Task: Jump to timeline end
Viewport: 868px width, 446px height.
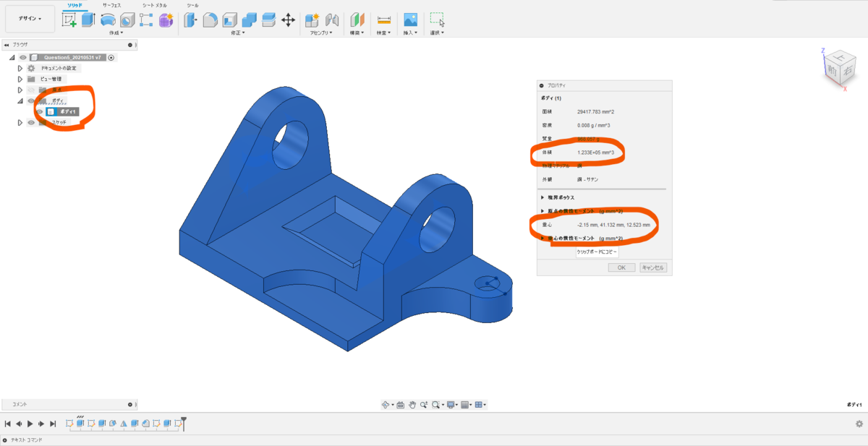Action: pyautogui.click(x=54, y=424)
